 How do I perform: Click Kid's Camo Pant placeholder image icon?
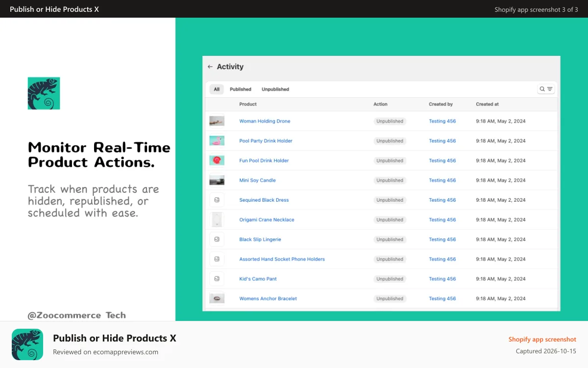point(217,279)
